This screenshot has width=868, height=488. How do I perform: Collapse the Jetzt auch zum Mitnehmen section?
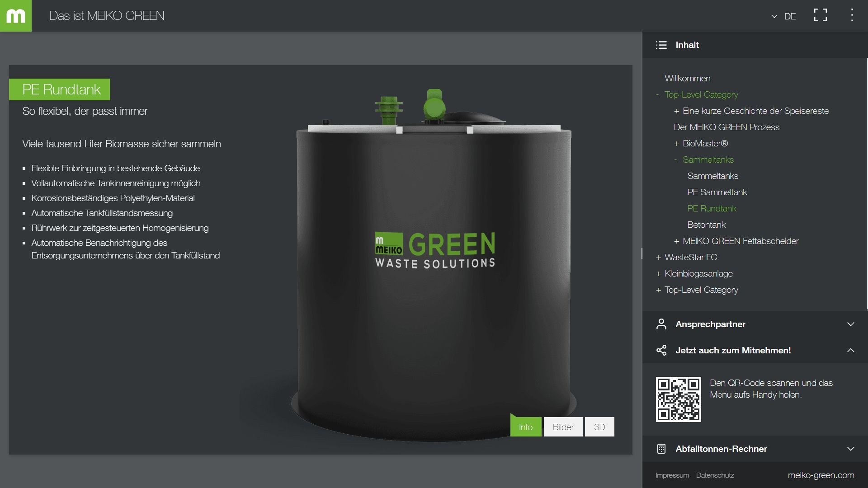(x=850, y=350)
